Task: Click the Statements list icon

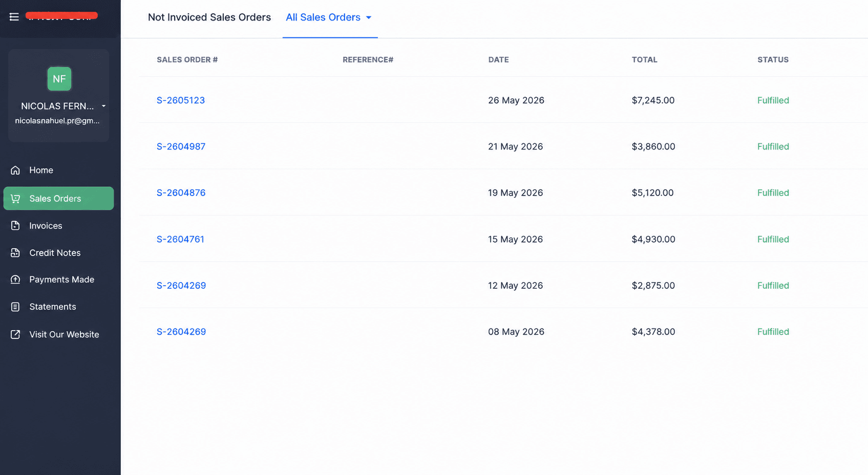Action: 15,307
